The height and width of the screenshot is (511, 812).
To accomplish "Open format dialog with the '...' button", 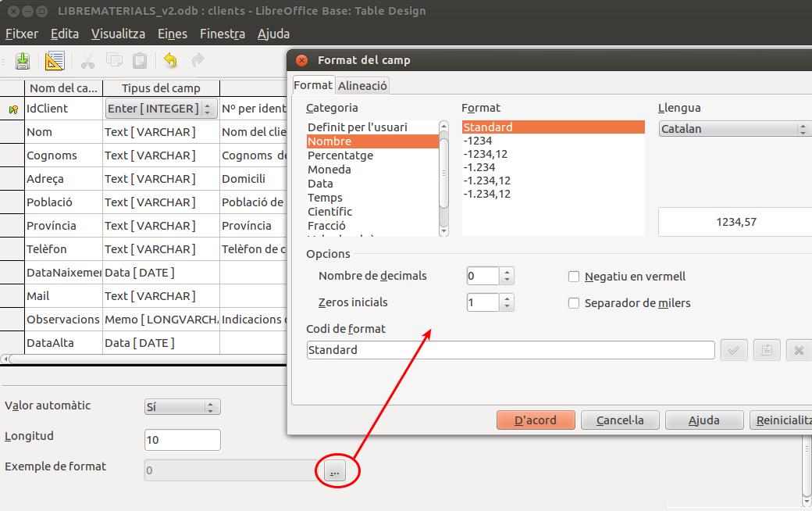I will coord(333,471).
